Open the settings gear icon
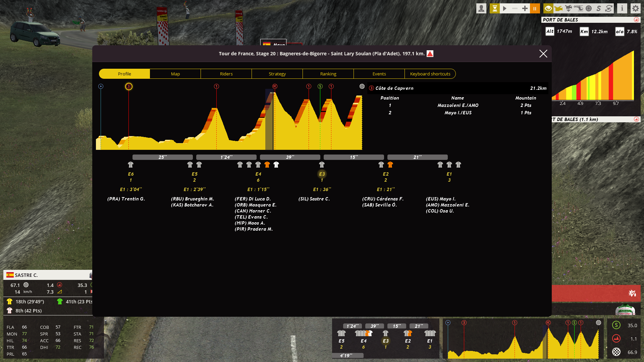Image resolution: width=644 pixels, height=362 pixels. coord(636,8)
